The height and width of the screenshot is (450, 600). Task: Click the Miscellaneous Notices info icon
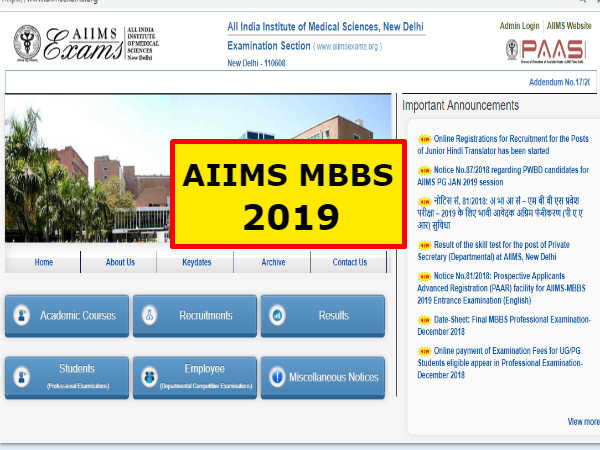(x=277, y=377)
